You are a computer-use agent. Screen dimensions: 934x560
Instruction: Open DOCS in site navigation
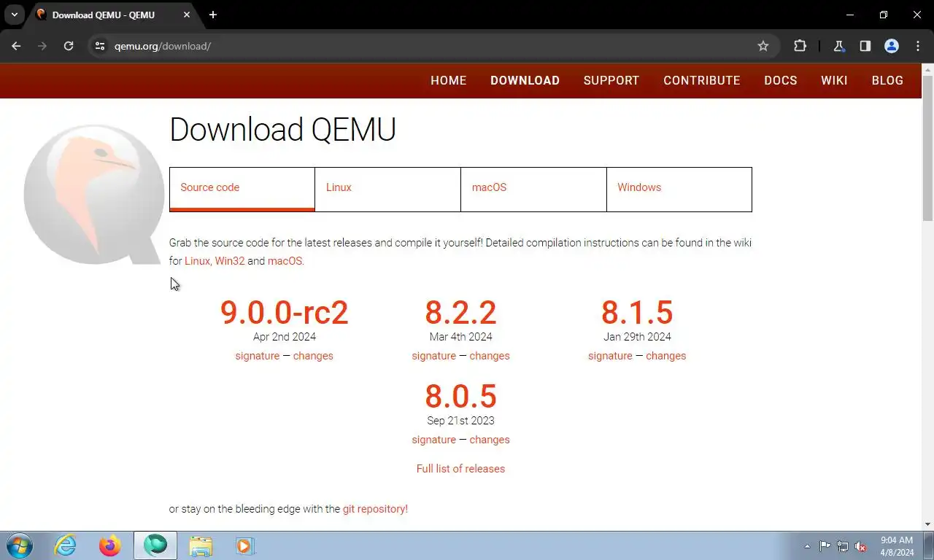pos(780,81)
